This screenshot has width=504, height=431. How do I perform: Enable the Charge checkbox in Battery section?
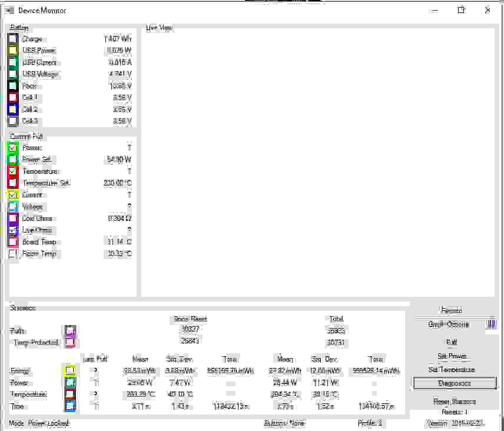(x=13, y=39)
